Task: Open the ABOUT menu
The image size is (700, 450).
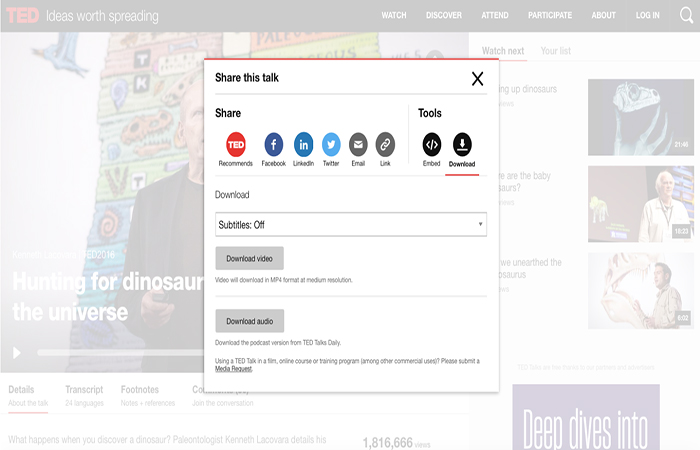Action: pos(604,15)
